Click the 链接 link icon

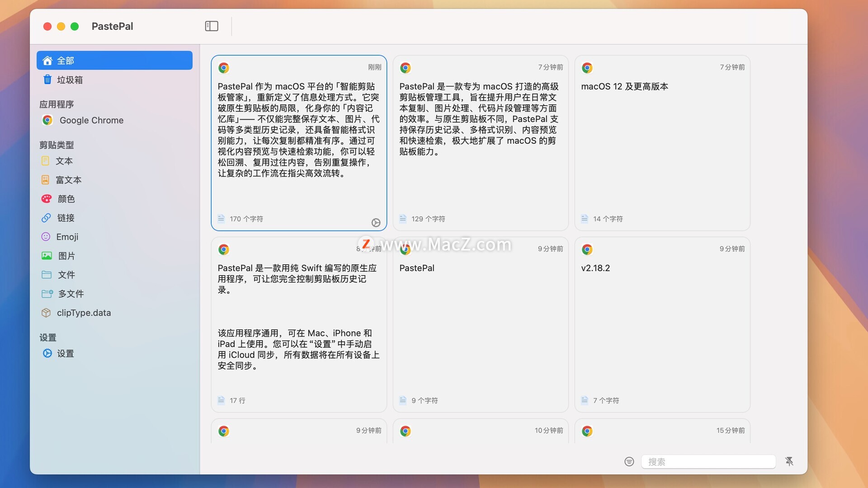pos(46,218)
